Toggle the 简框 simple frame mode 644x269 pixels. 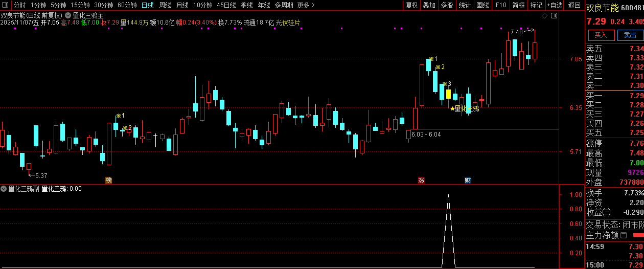[x=518, y=5]
